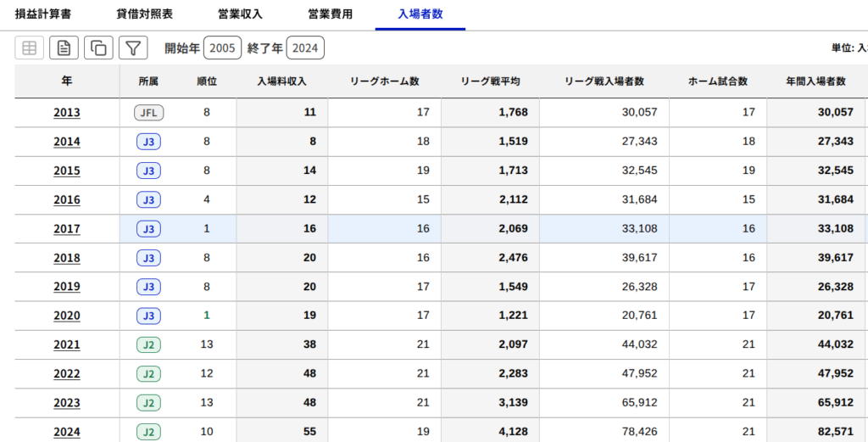Follow the 2020 year link

point(67,316)
